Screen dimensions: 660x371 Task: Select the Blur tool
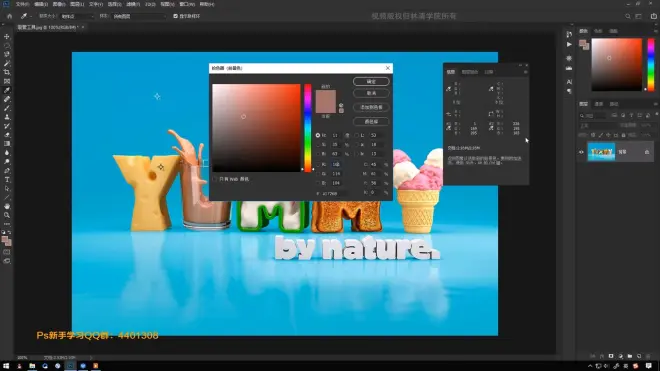7,153
